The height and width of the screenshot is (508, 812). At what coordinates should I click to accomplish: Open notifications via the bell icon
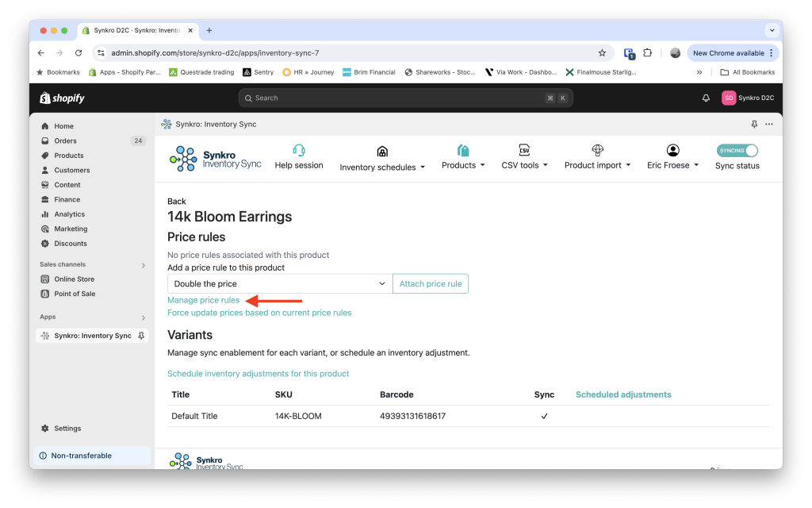[705, 97]
